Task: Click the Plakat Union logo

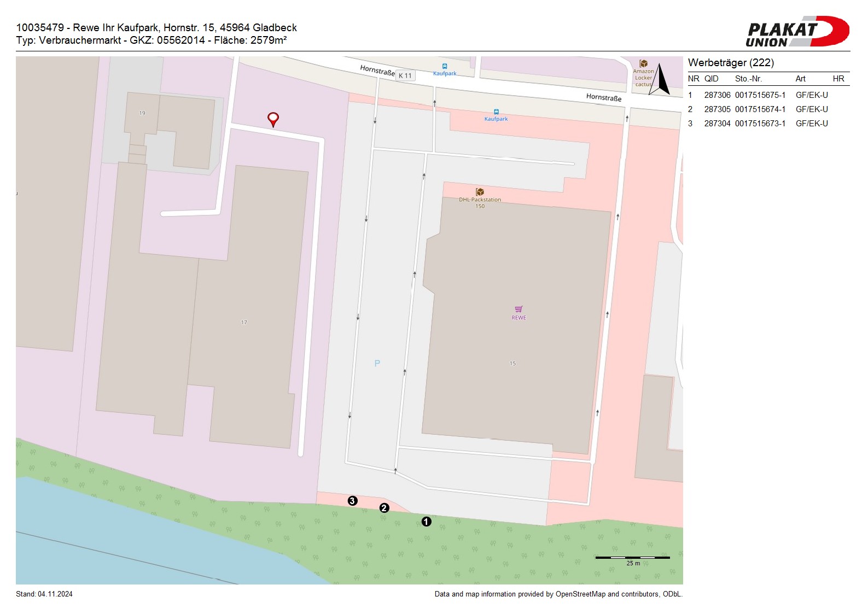Action: tap(797, 32)
